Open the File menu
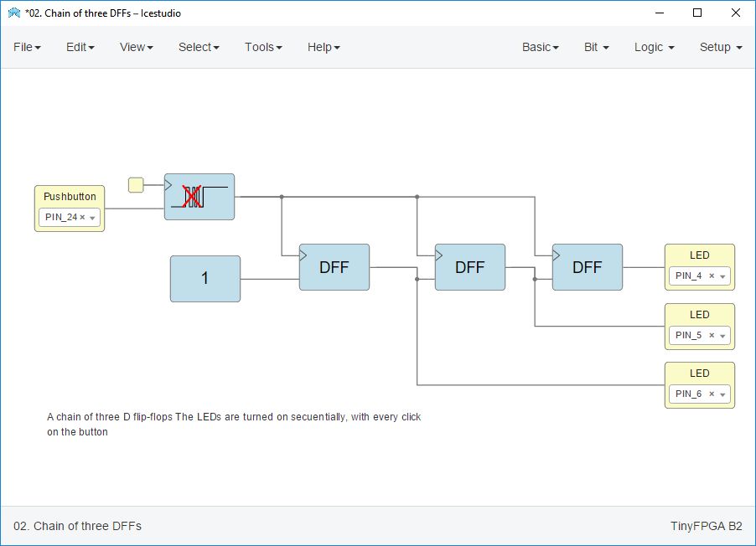Screen dimensions: 756x546 click(27, 47)
